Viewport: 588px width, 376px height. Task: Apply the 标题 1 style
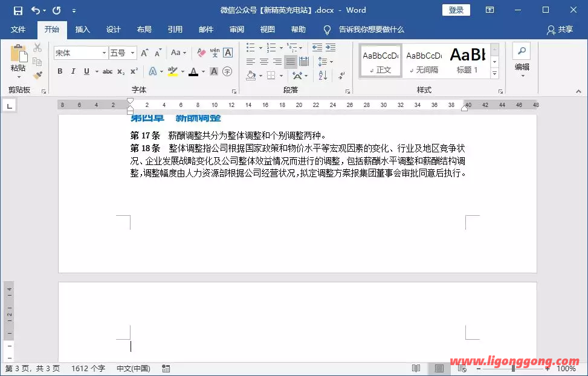click(x=467, y=62)
